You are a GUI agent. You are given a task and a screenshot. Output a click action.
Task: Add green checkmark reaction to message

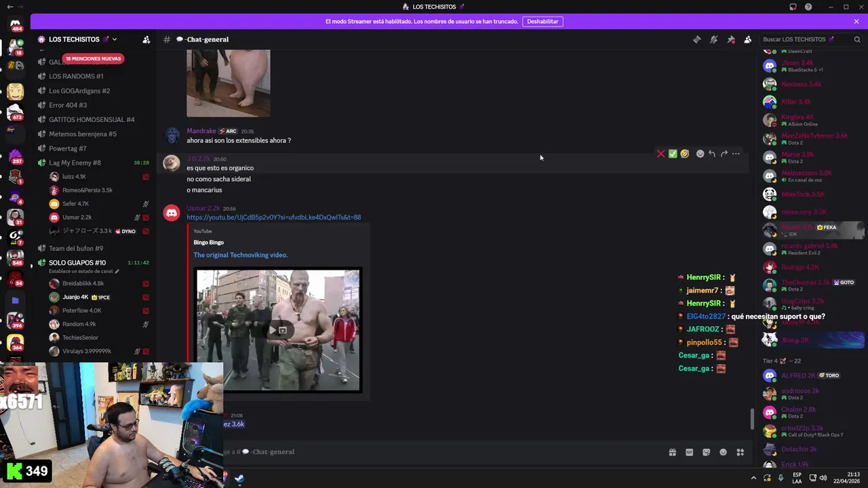(673, 154)
